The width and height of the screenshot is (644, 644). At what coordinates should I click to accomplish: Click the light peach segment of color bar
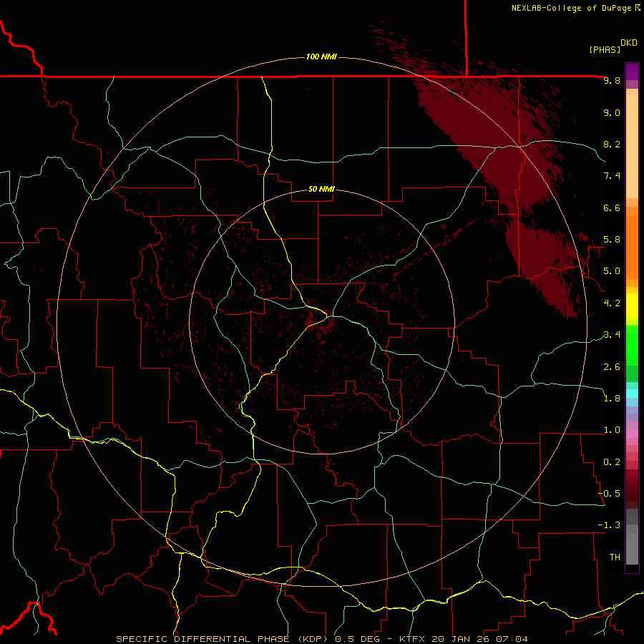632,147
